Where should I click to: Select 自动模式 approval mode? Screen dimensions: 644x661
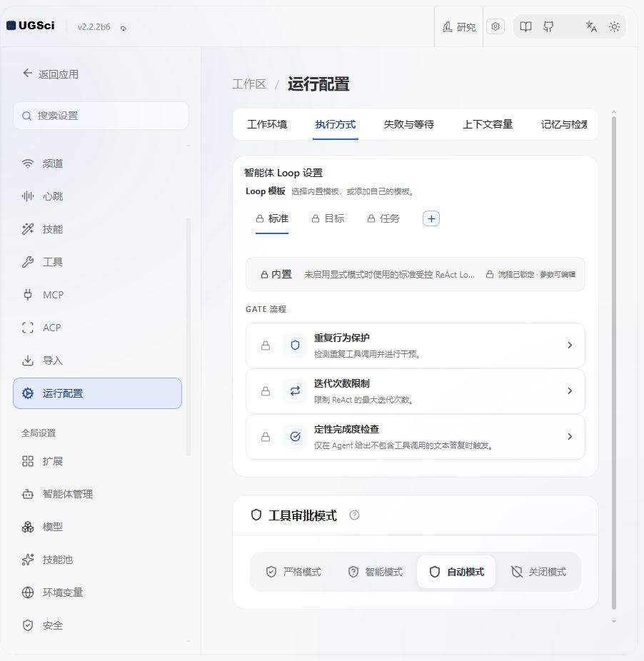456,572
